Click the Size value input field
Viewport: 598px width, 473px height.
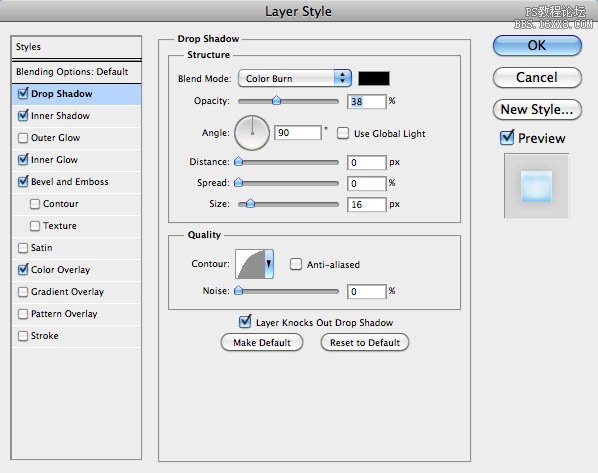pos(367,204)
